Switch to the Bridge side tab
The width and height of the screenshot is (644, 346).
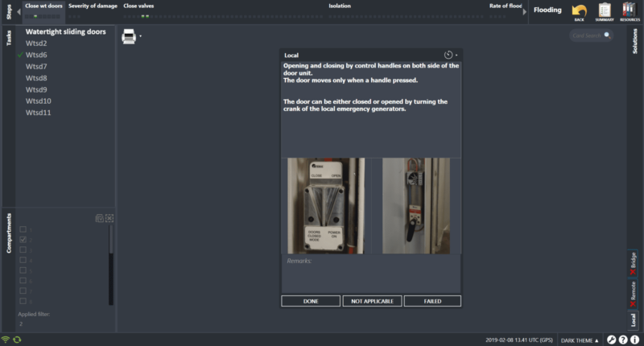pyautogui.click(x=633, y=263)
